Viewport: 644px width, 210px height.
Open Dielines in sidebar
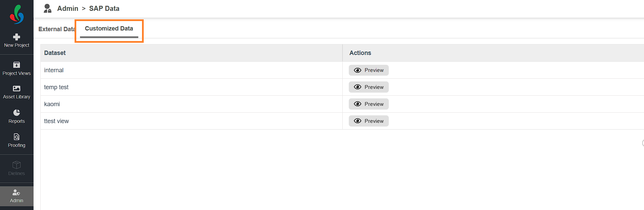(17, 169)
